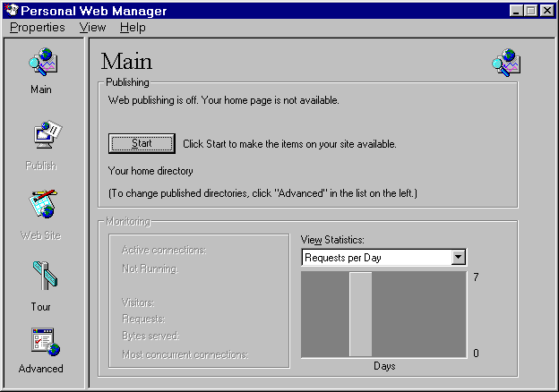Viewport: 559px width, 392px height.
Task: Click the Start publishing button
Action: click(x=142, y=143)
